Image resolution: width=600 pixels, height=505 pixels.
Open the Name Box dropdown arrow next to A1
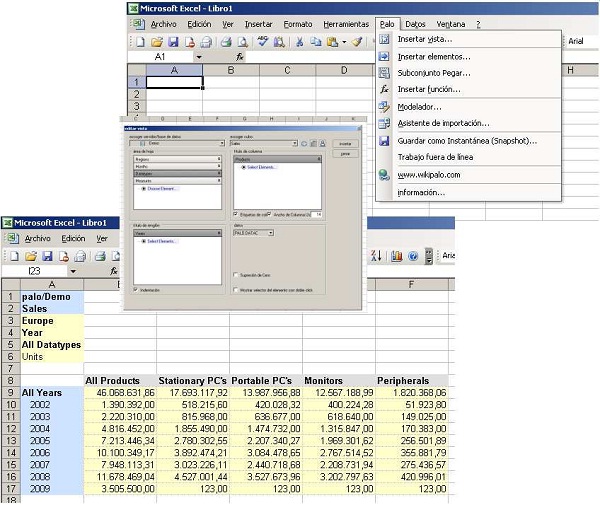(199, 57)
